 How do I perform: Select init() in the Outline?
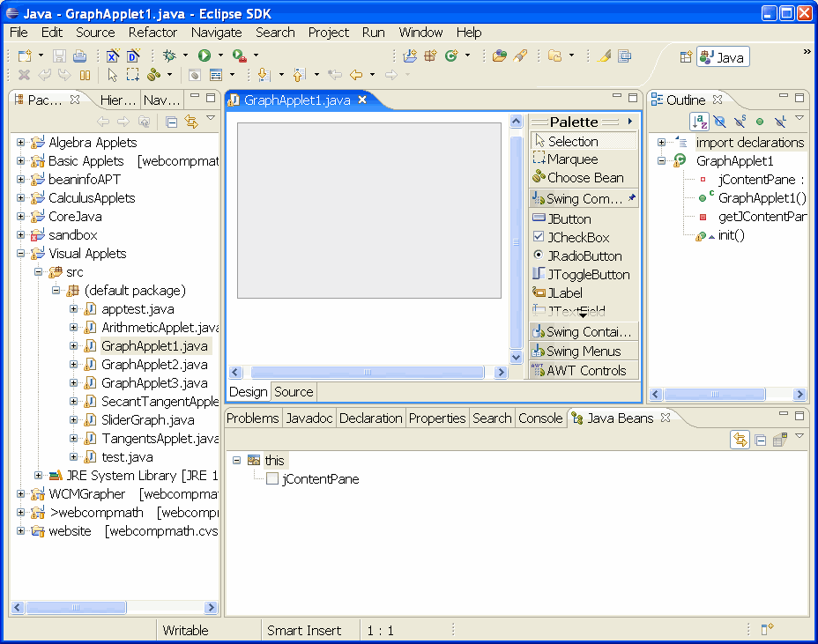(732, 235)
